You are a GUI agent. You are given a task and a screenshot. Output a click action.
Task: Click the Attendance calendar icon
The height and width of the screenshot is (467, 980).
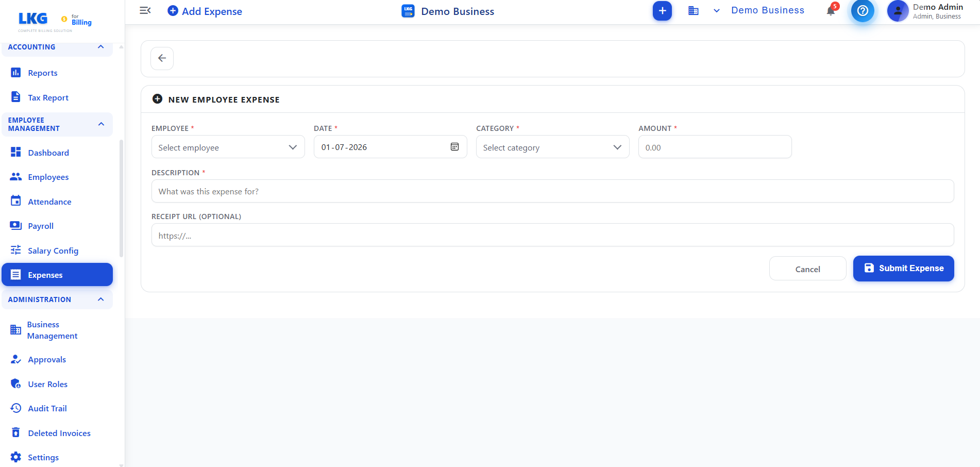[x=16, y=201]
